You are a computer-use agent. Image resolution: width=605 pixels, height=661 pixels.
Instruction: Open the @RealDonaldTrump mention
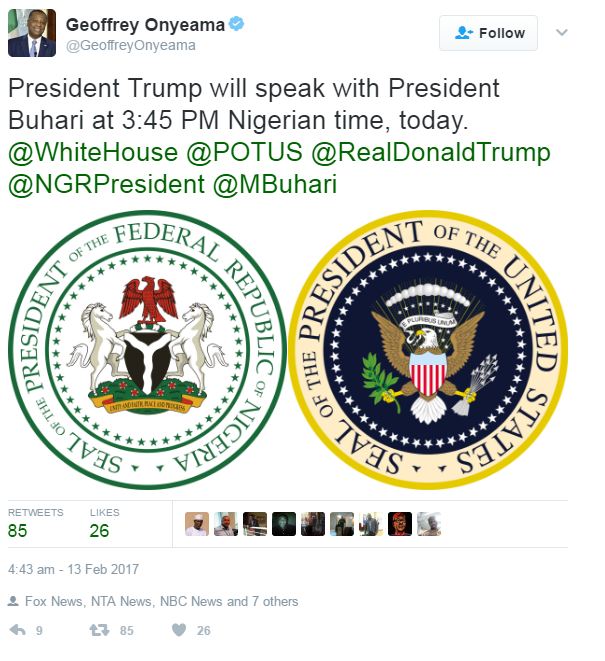[x=431, y=152]
